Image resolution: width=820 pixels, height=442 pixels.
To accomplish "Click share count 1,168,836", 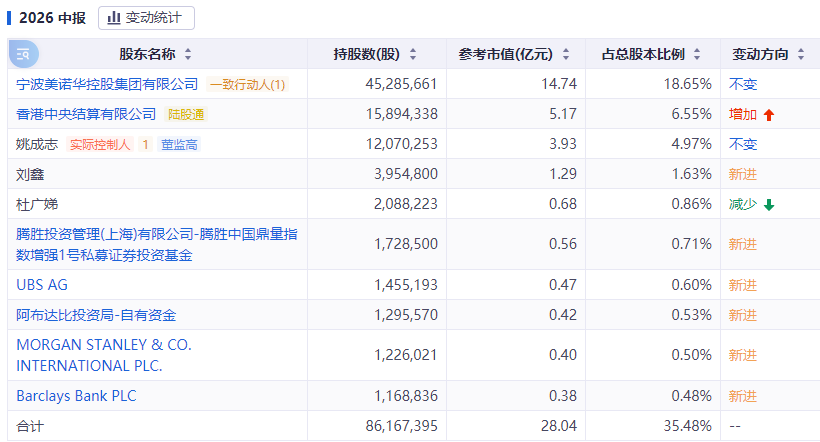I will pyautogui.click(x=406, y=396).
